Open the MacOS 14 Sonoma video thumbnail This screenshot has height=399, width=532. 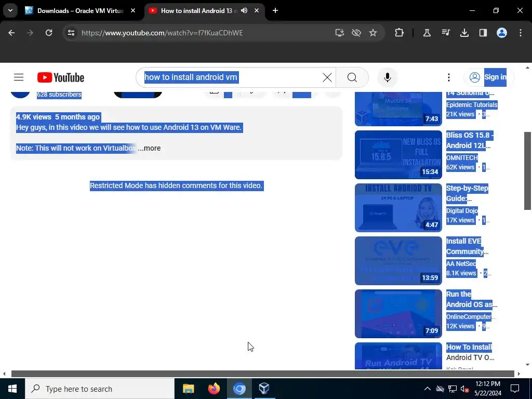pos(398,109)
